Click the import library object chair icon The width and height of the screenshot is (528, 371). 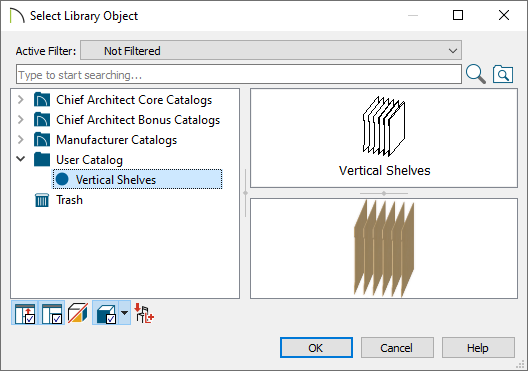144,313
